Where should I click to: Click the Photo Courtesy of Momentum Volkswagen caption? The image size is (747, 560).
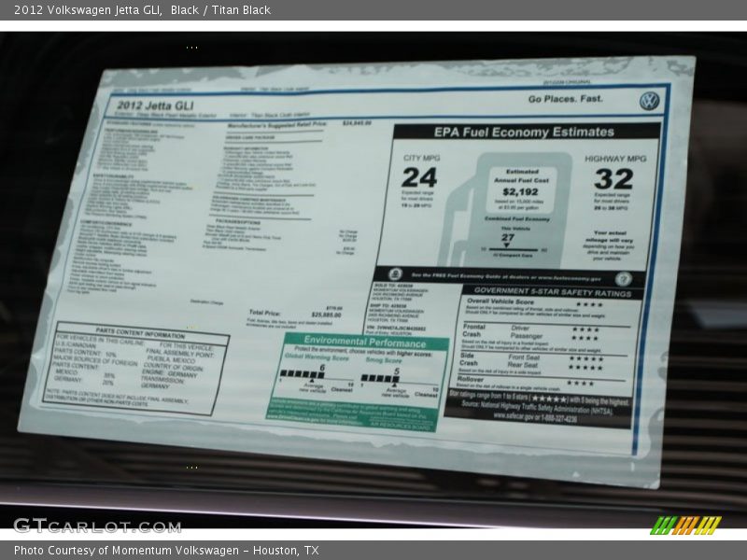[166, 551]
